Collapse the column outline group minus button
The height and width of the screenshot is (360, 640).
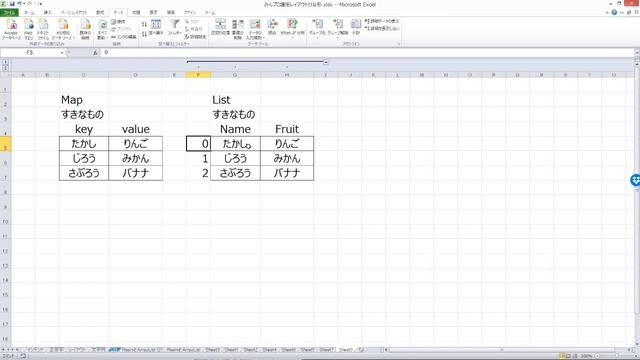326,62
